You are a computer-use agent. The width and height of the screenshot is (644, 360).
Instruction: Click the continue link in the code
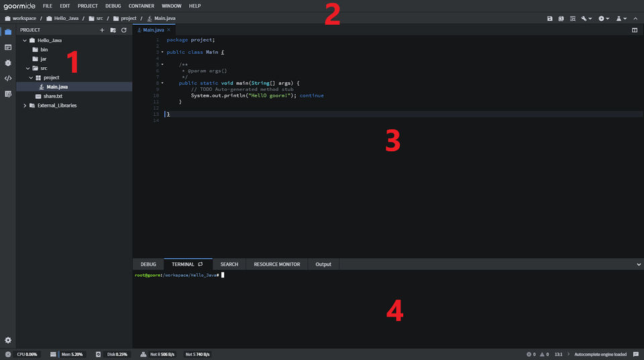(311, 95)
